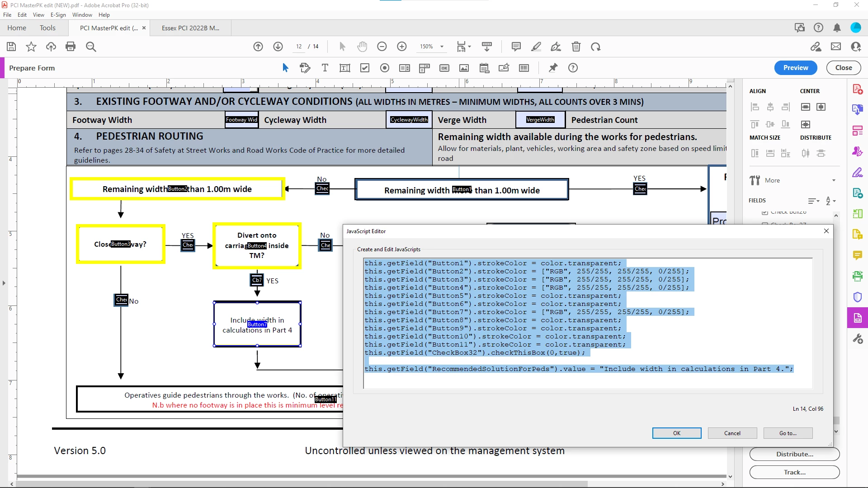This screenshot has height=488, width=868.
Task: Click the Cb7 checkbox field near YES
Action: [256, 280]
